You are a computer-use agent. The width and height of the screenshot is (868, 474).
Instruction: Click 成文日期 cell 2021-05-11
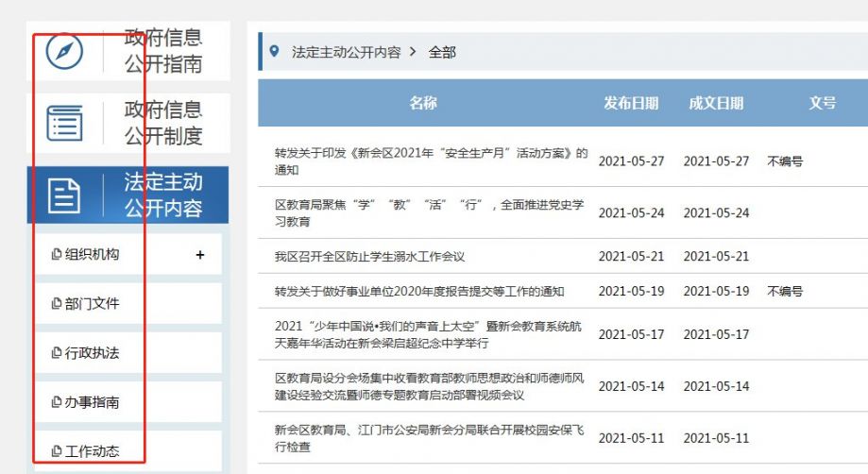[716, 437]
